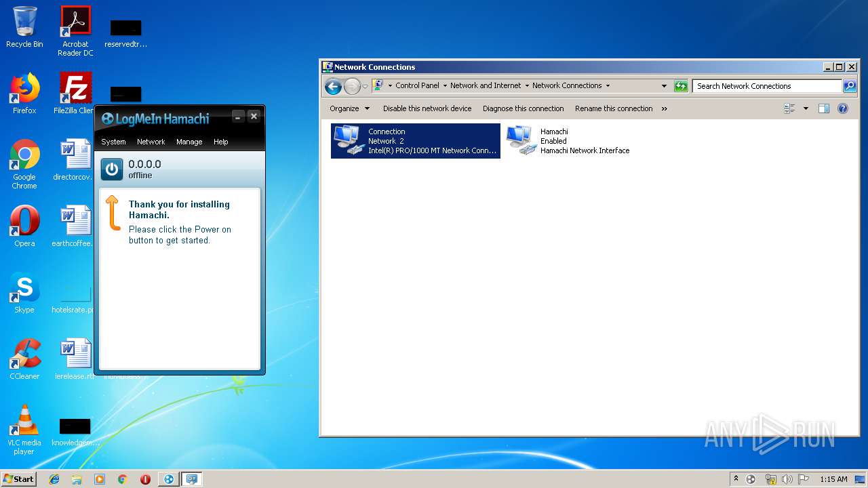Open Internet Explorer from taskbar
This screenshot has height=488, width=868.
point(54,479)
